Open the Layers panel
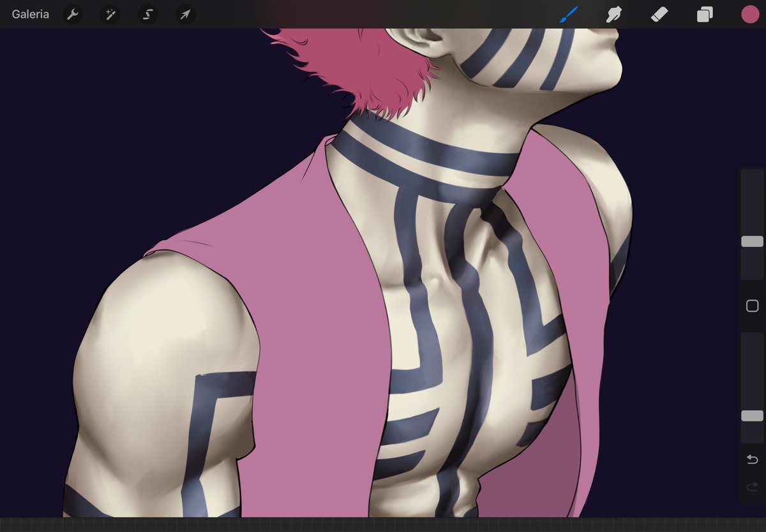The height and width of the screenshot is (532, 766). click(x=705, y=14)
